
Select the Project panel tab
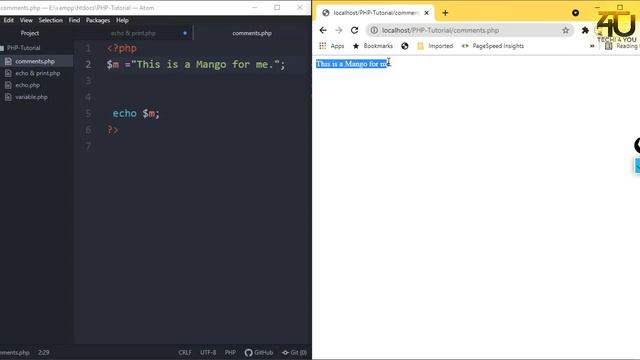point(30,33)
